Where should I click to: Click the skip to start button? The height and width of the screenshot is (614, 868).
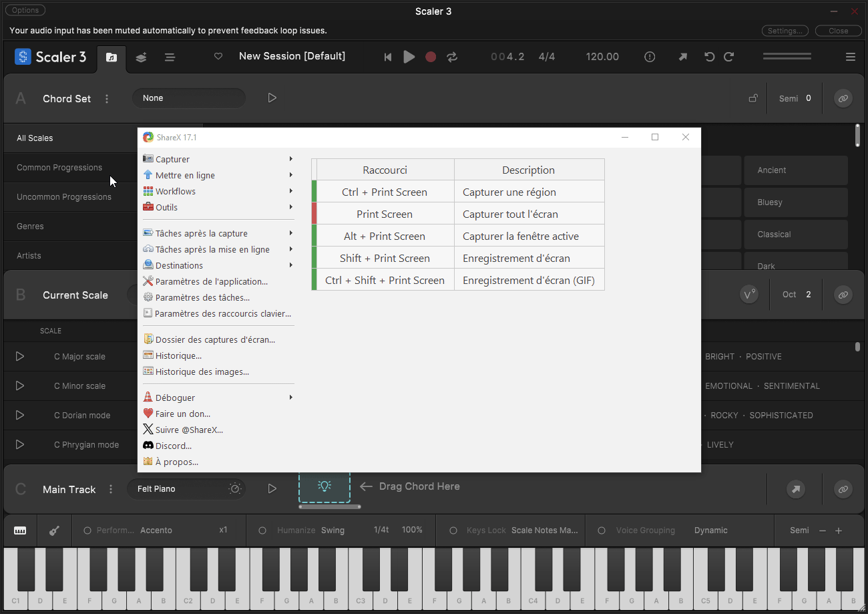coord(388,57)
